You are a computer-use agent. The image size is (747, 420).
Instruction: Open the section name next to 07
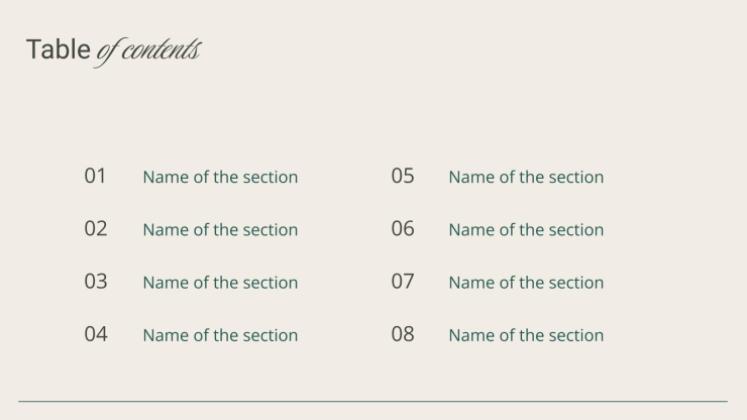coord(526,283)
